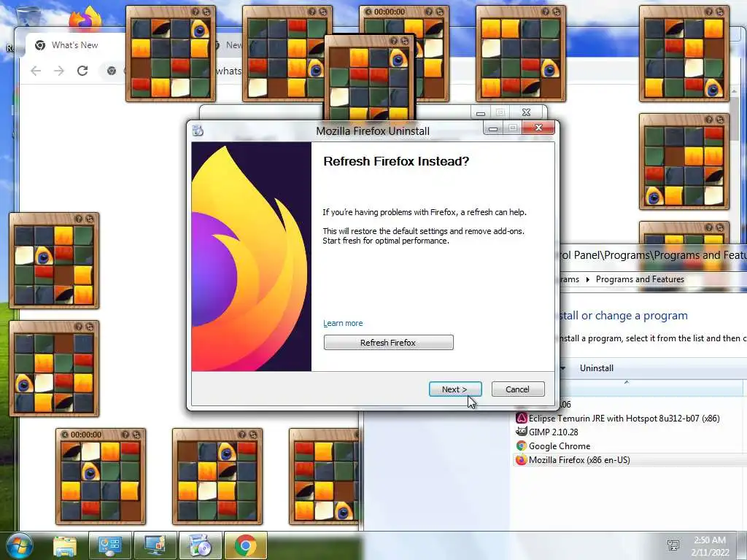Image resolution: width=747 pixels, height=560 pixels.
Task: Click the Chrome site icon in the address bar
Action: (112, 71)
